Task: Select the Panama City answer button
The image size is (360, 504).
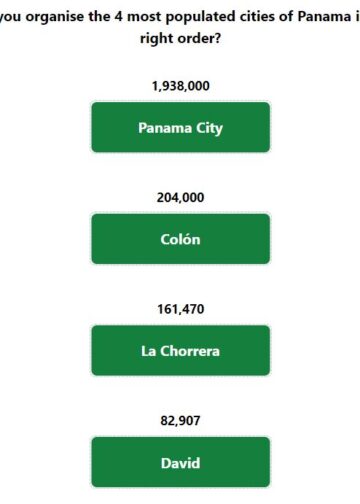Action: tap(181, 127)
